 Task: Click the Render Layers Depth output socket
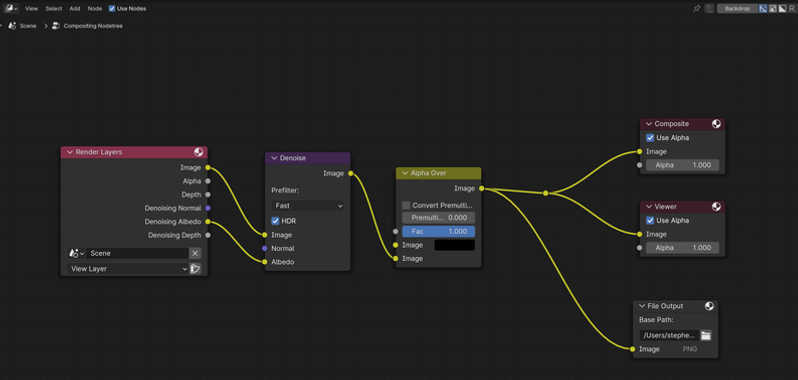pyautogui.click(x=208, y=195)
